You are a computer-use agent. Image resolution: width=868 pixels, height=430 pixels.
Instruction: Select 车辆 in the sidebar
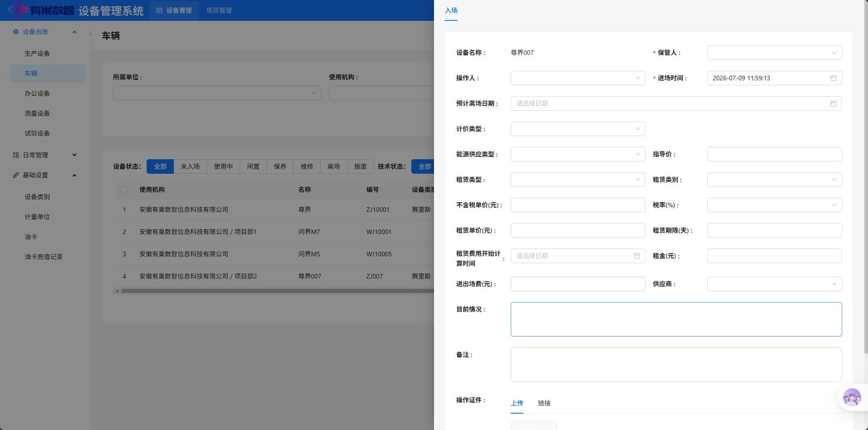coord(47,73)
